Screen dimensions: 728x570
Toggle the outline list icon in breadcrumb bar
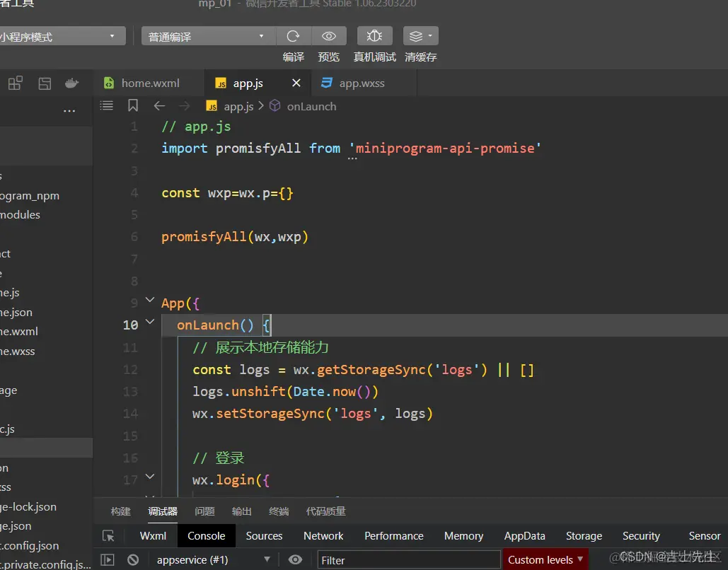[x=106, y=106]
